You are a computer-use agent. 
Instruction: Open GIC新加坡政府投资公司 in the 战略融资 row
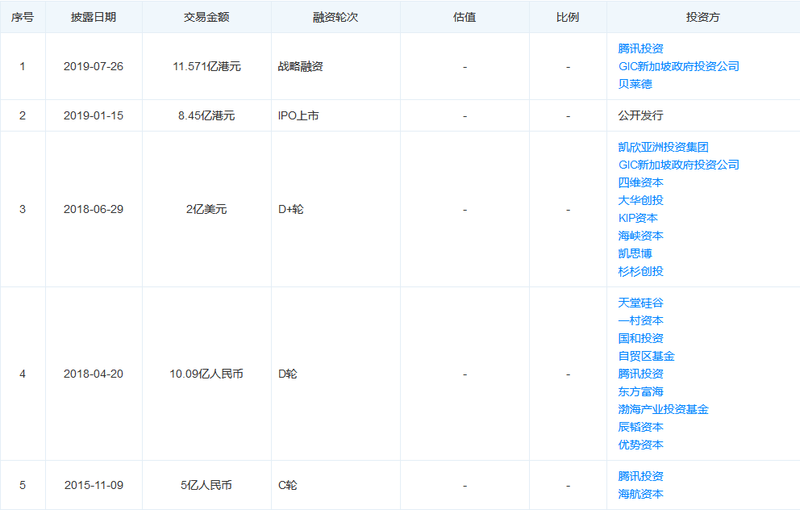point(679,66)
